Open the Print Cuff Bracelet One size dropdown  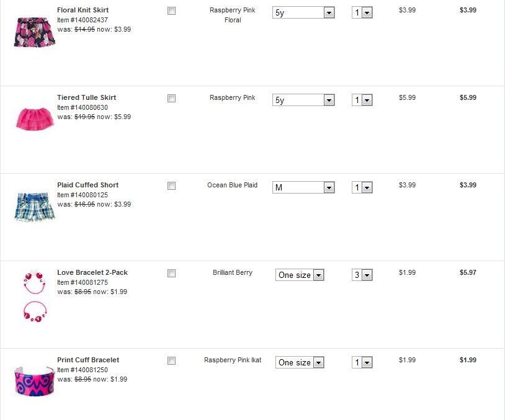300,362
